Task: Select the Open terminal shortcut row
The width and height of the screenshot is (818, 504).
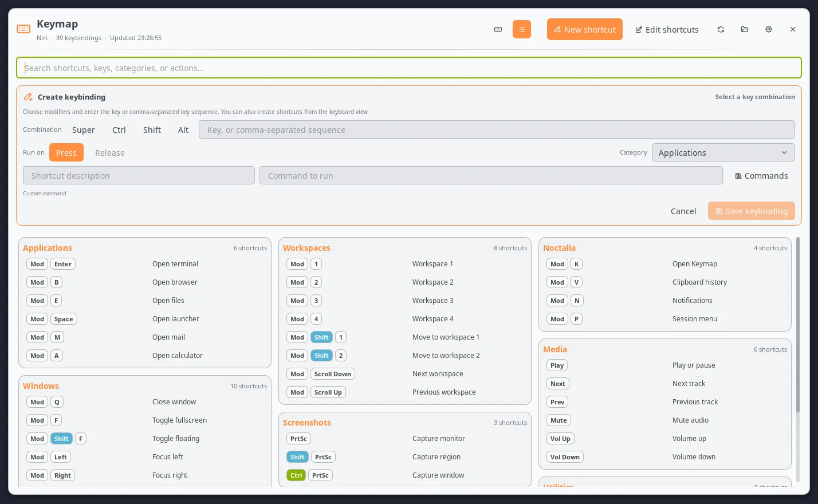Action: point(145,264)
